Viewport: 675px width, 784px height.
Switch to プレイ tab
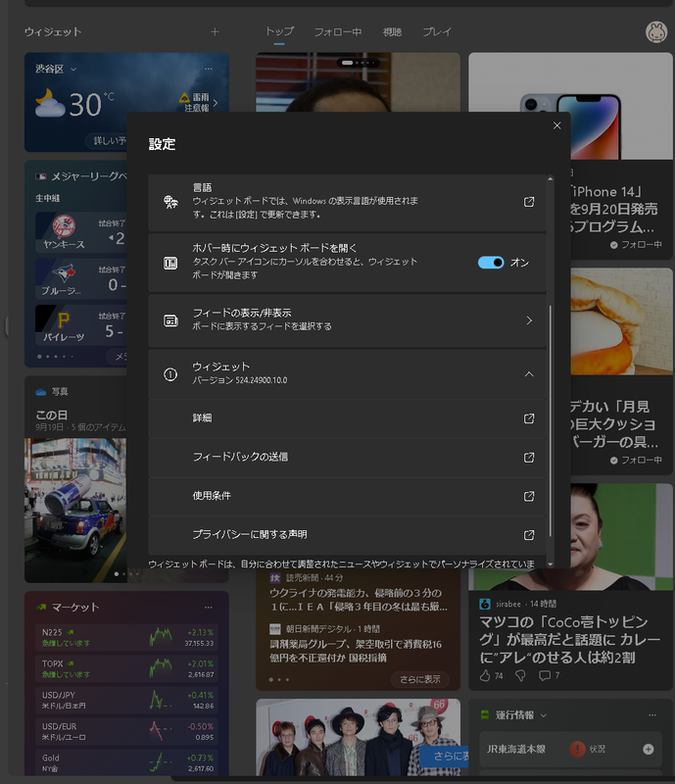437,32
